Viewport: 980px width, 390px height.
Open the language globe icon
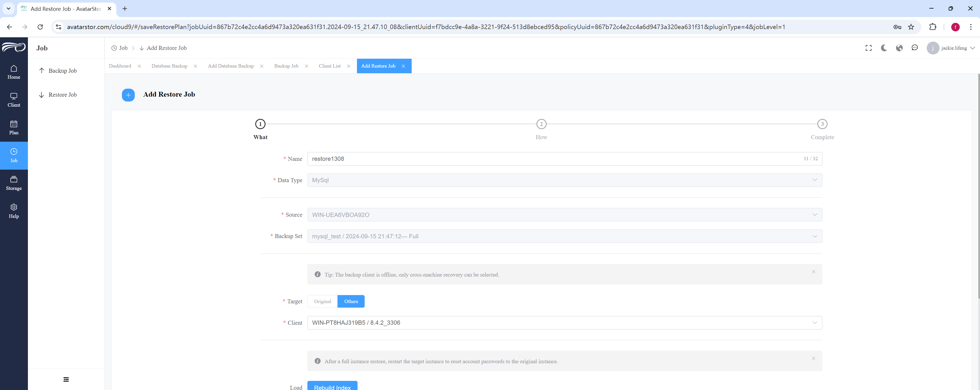899,48
